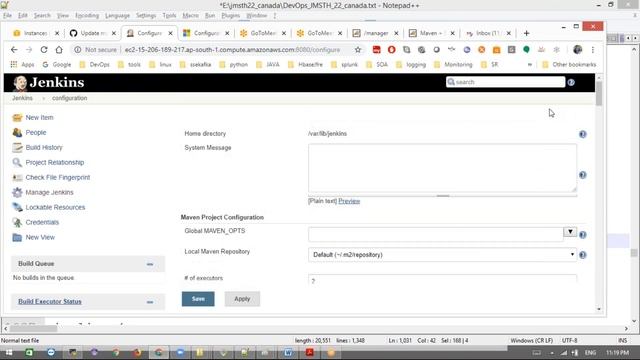Click the People sidebar link
Image resolution: width=640 pixels, height=360 pixels.
36,133
